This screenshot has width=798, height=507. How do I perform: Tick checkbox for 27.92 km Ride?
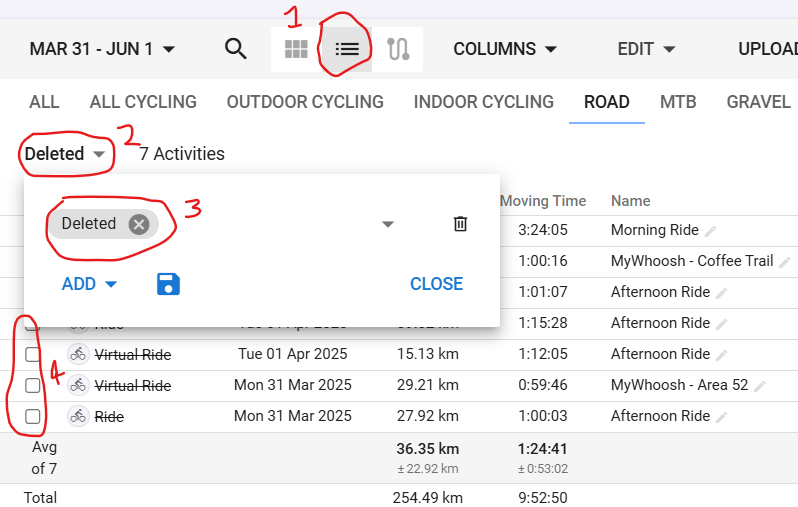click(x=33, y=416)
